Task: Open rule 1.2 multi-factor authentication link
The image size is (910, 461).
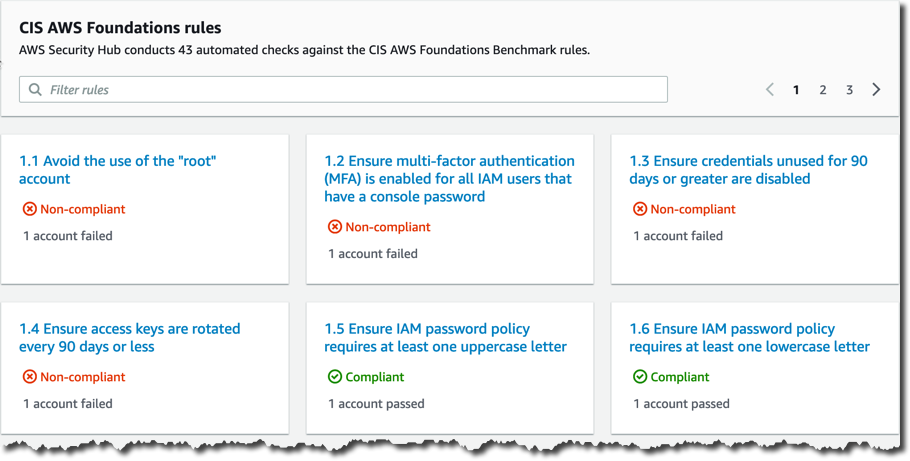Action: coord(449,179)
